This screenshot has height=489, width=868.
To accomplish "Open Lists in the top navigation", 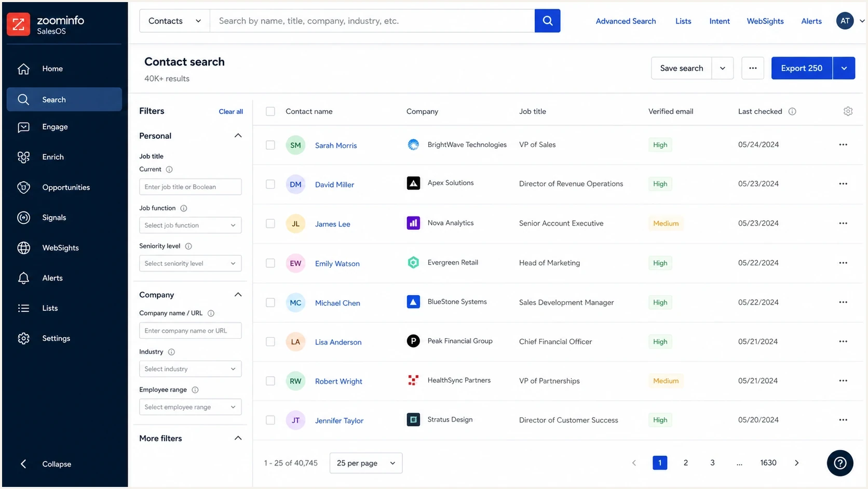I will (683, 21).
